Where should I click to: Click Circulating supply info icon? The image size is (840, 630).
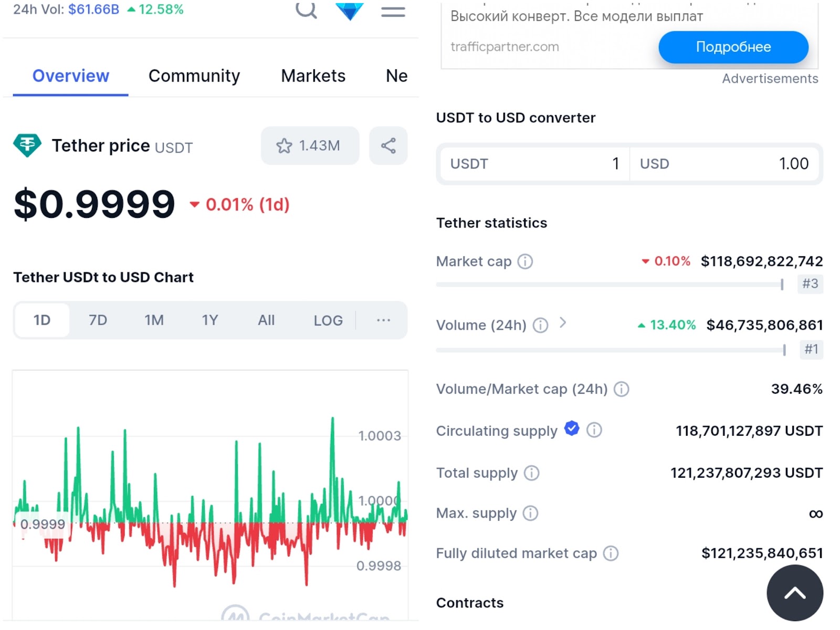pos(594,430)
